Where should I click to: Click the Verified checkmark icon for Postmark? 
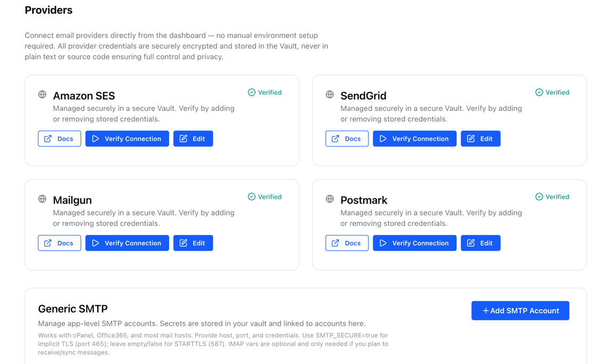[539, 197]
